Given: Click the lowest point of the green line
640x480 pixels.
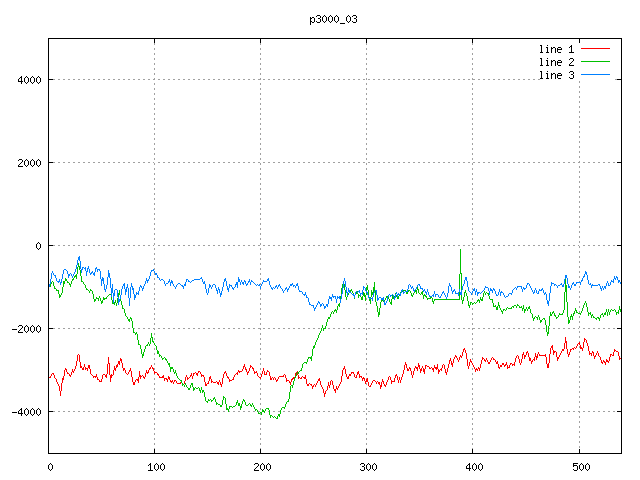Looking at the screenshot, I should click(x=273, y=417).
